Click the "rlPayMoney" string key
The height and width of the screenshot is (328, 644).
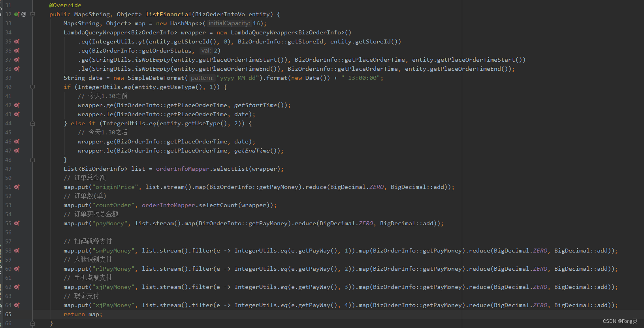pos(113,269)
